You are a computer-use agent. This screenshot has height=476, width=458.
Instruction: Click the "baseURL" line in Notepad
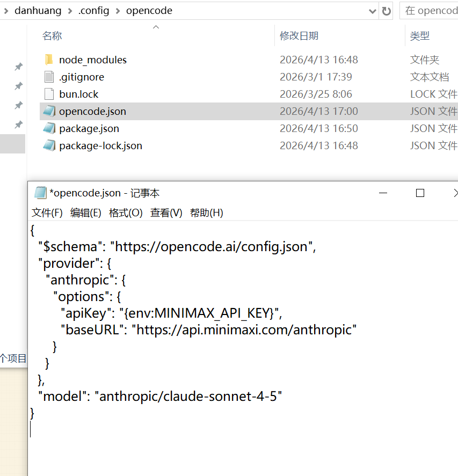[209, 329]
